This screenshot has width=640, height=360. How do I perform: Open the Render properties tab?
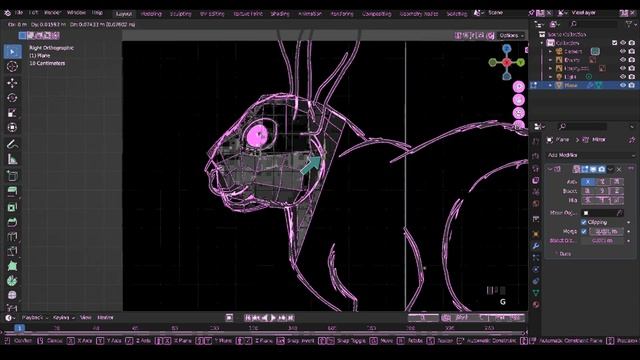click(536, 156)
